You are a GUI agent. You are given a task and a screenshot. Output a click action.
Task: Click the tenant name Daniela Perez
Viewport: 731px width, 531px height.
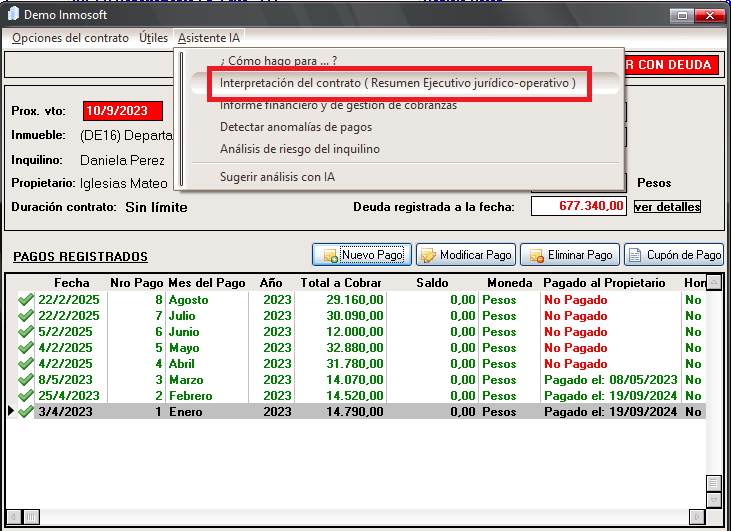click(x=122, y=160)
